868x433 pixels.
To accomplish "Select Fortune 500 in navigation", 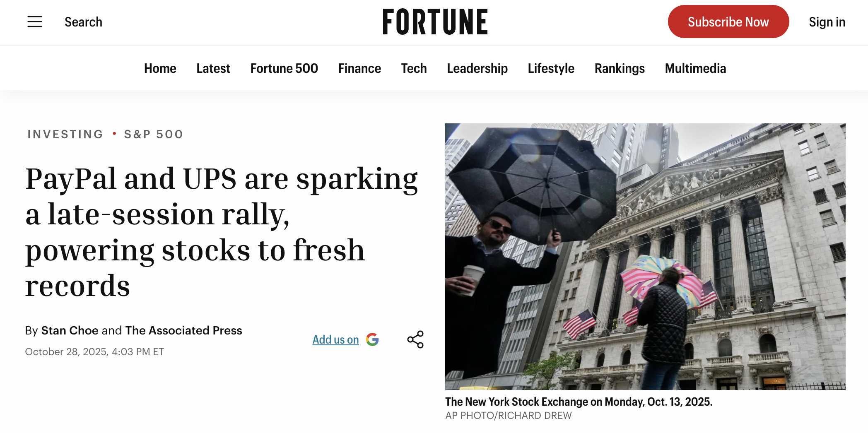I will point(284,68).
